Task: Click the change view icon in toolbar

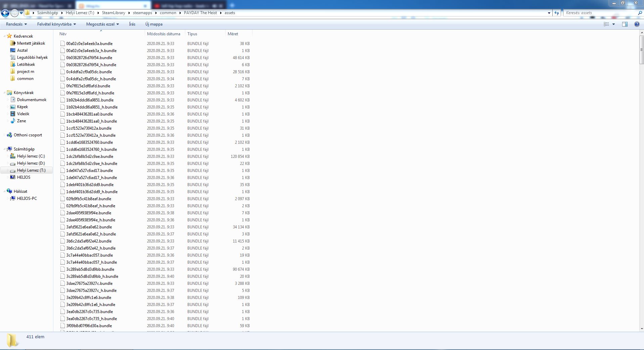Action: (x=606, y=24)
